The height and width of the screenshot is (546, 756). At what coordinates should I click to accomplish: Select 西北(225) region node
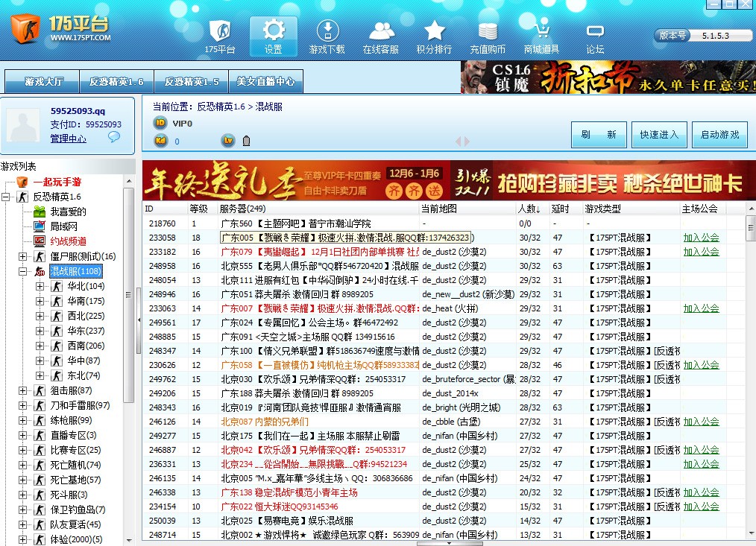86,316
